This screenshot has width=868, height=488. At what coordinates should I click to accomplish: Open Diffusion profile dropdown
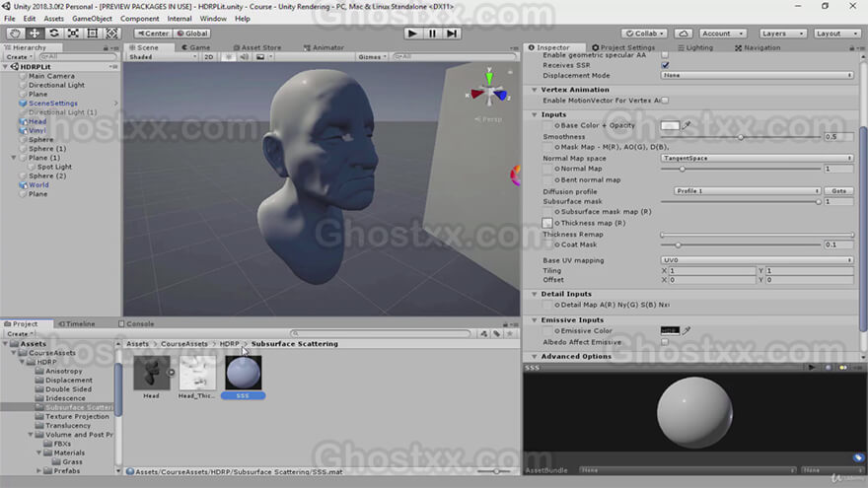[x=748, y=191]
